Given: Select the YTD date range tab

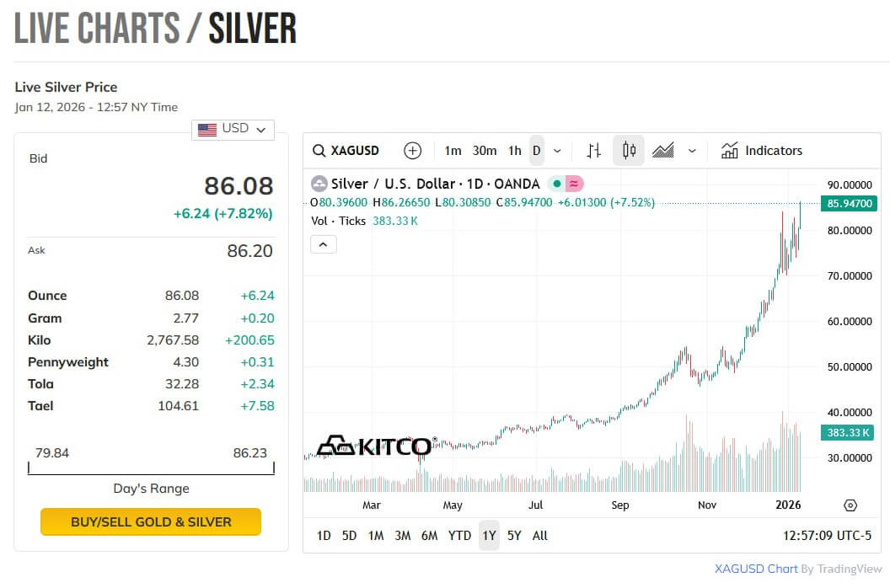Looking at the screenshot, I should point(459,536).
